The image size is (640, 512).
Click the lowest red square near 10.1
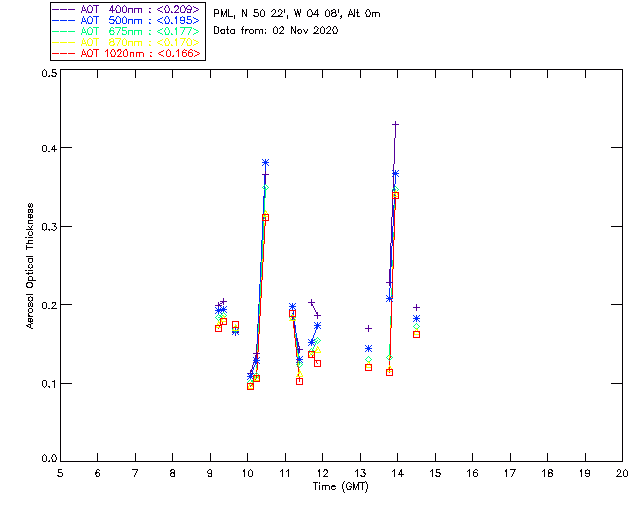click(250, 386)
